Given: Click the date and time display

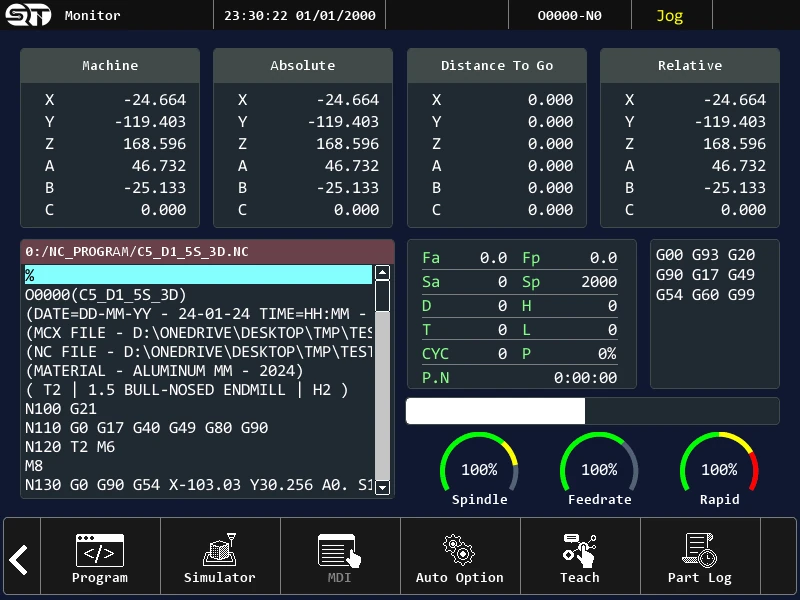Looking at the screenshot, I should [x=299, y=15].
